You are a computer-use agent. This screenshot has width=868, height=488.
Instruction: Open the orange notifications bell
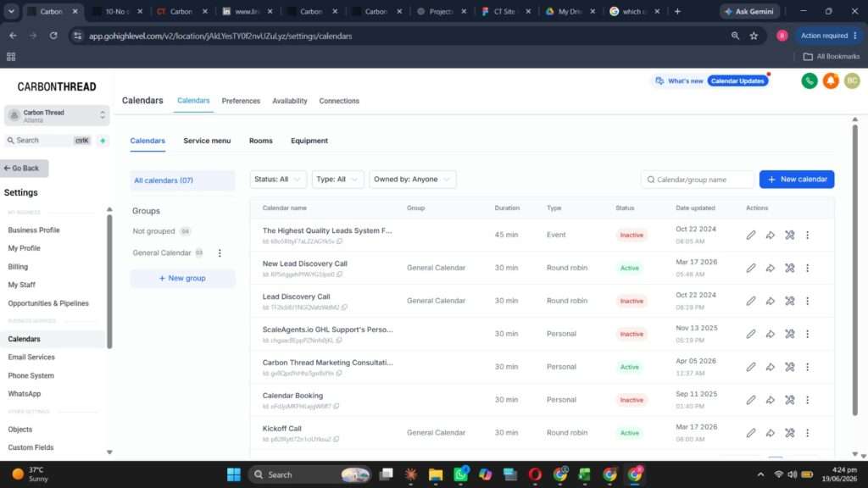coord(831,80)
